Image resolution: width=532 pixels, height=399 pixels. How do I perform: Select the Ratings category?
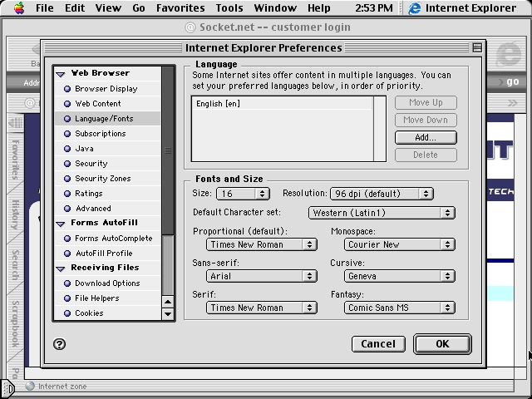[x=107, y=194]
